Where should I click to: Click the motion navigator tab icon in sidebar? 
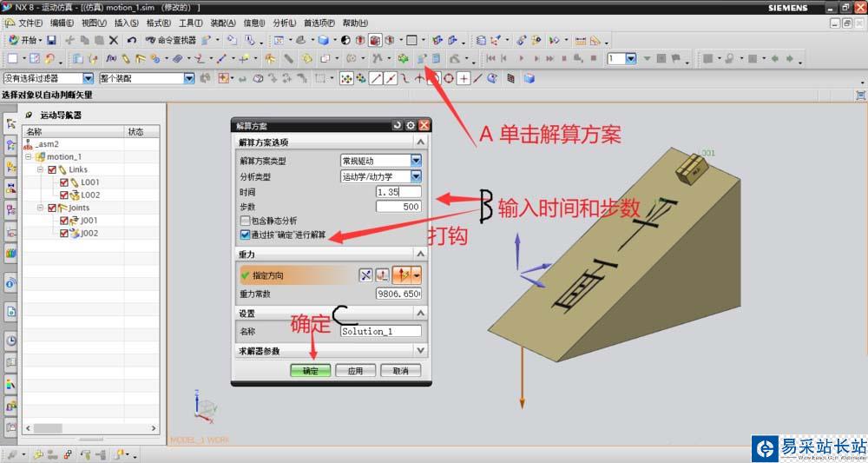point(11,123)
